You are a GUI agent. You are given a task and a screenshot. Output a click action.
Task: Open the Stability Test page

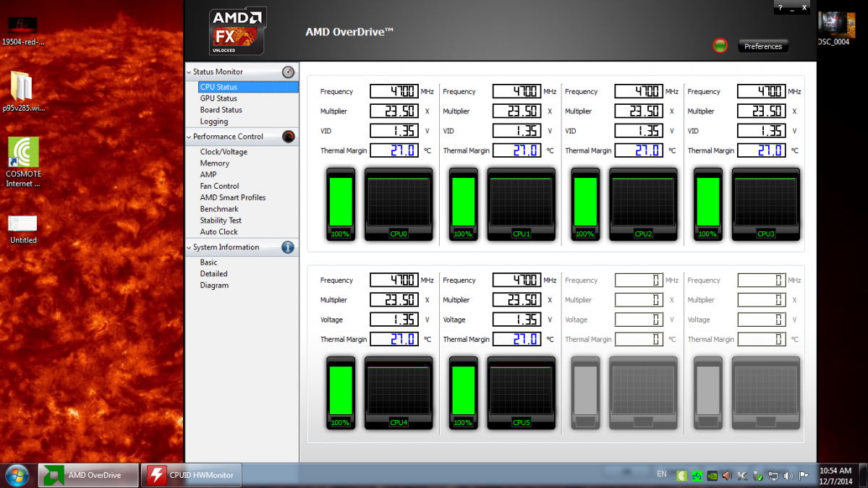[221, 221]
